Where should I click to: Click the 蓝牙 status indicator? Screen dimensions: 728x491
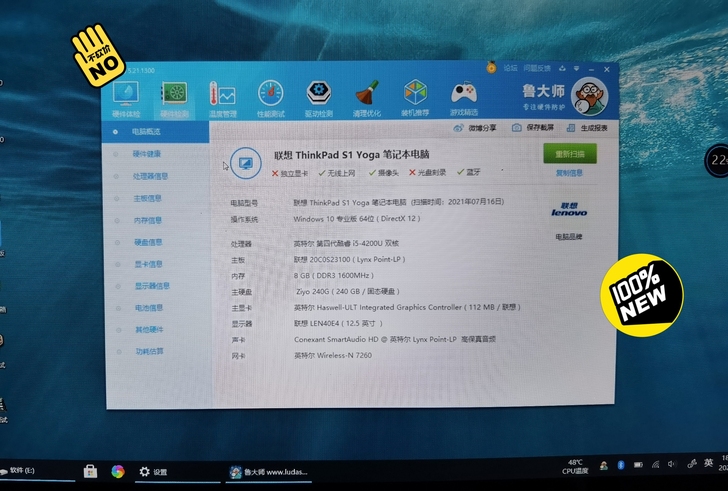pyautogui.click(x=469, y=172)
